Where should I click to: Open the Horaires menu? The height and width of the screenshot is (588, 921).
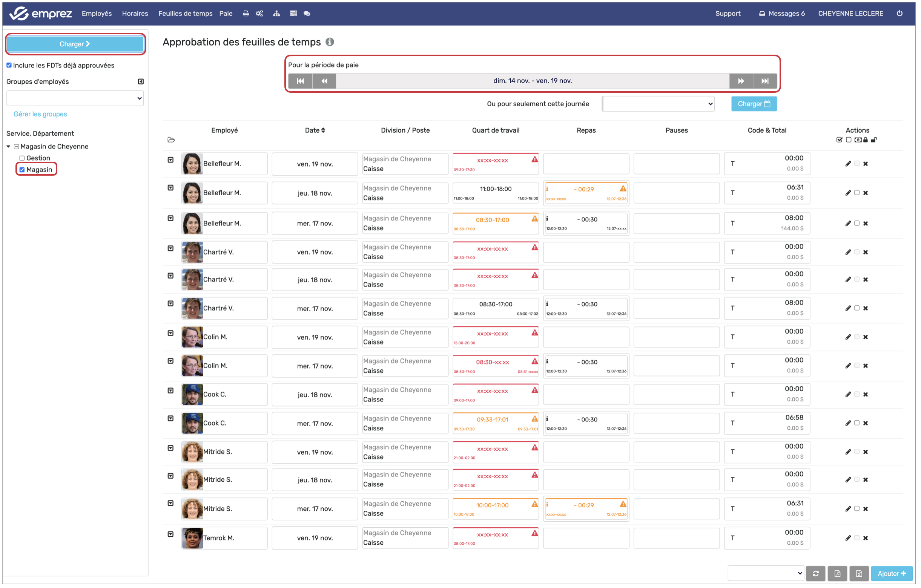pos(135,14)
